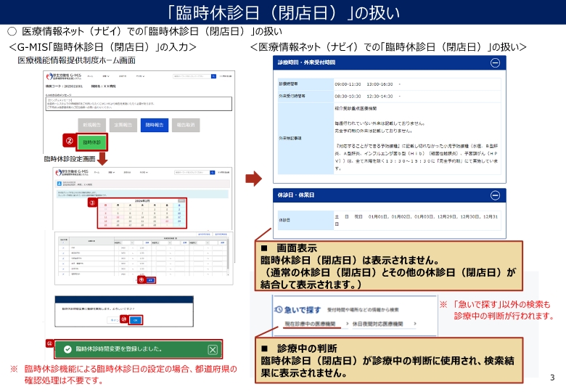The width and height of the screenshot is (566, 392).
Task: Click the checkmark icon in success banner
Action: pyautogui.click(x=67, y=349)
